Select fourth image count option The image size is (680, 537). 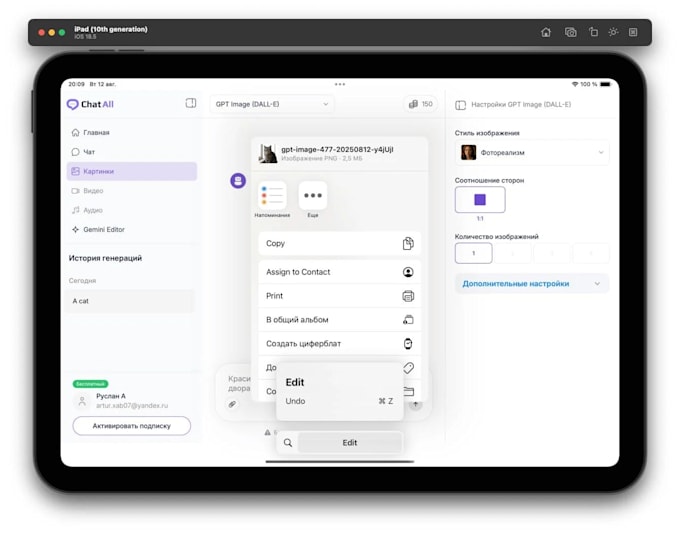point(591,253)
